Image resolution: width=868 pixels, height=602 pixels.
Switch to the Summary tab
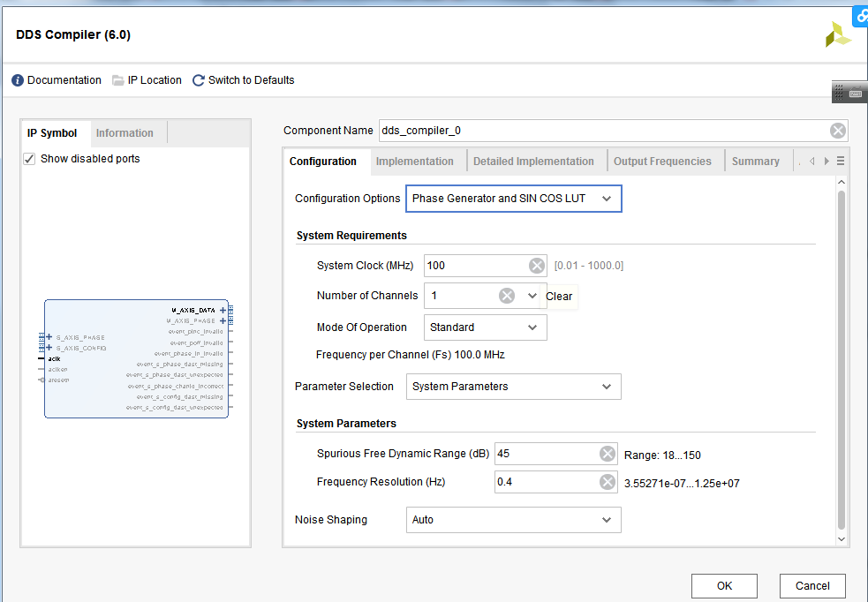756,162
